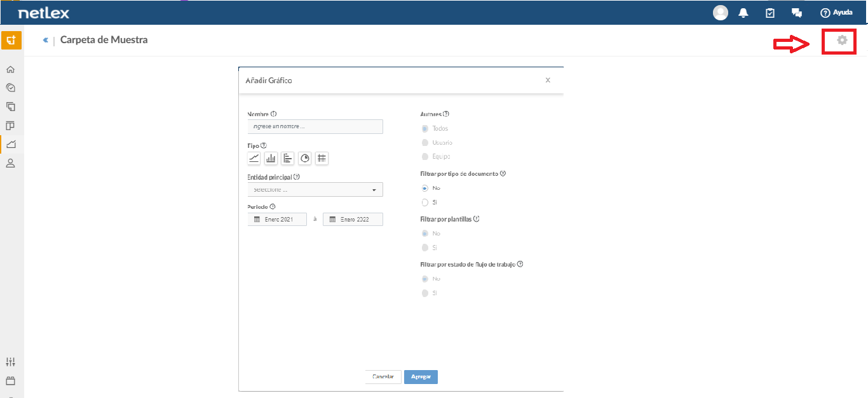Click the gear settings icon

842,40
